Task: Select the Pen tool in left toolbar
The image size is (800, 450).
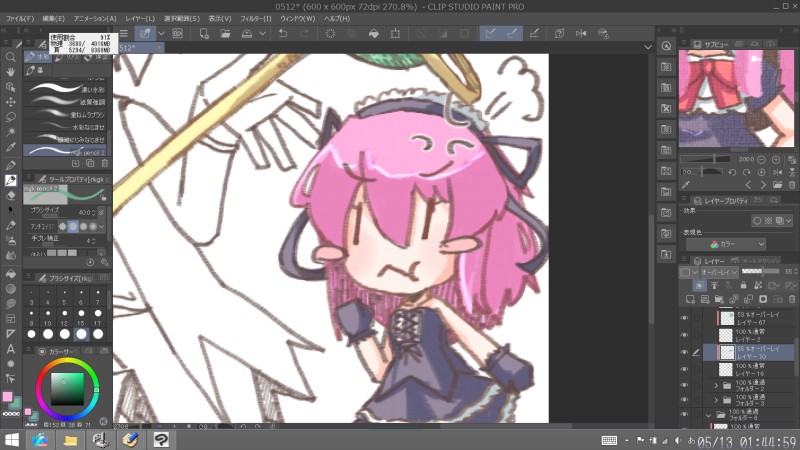Action: pos(10,165)
